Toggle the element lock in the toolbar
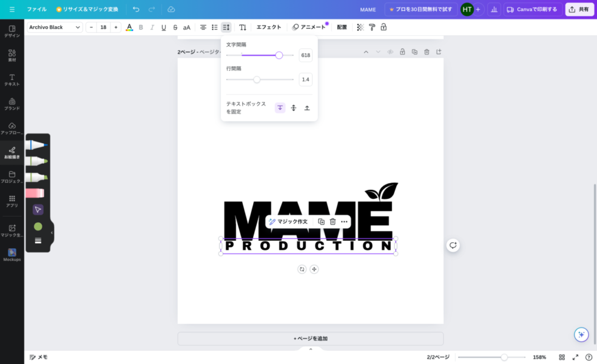The image size is (597, 364). [383, 27]
